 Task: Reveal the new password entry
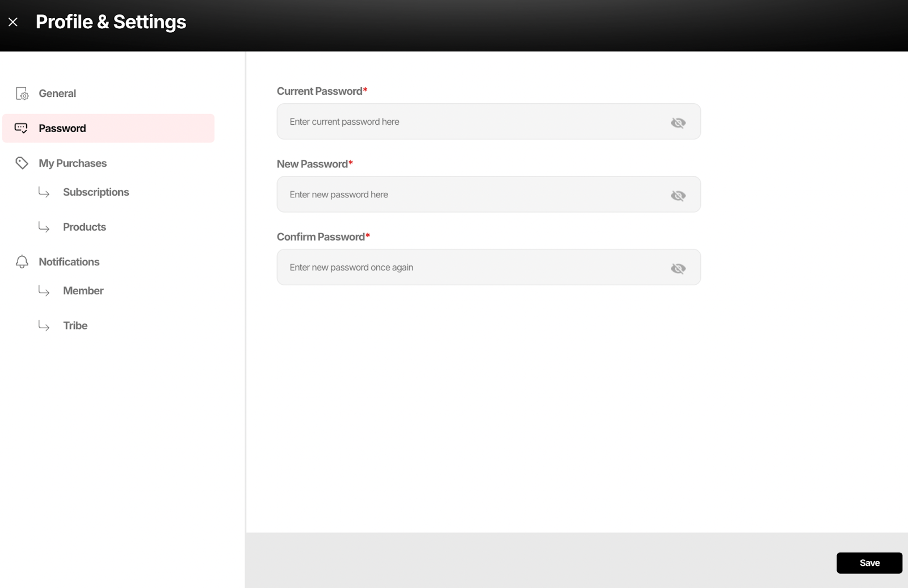tap(678, 194)
